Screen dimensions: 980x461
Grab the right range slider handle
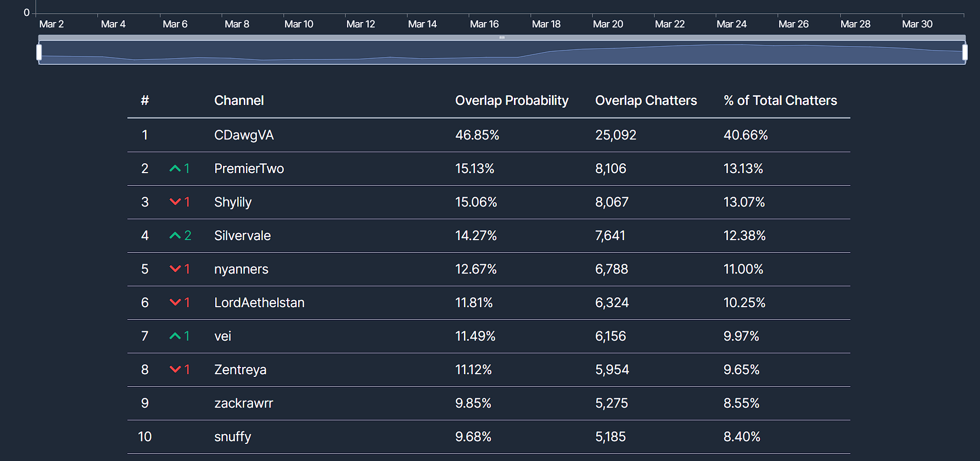pyautogui.click(x=965, y=52)
